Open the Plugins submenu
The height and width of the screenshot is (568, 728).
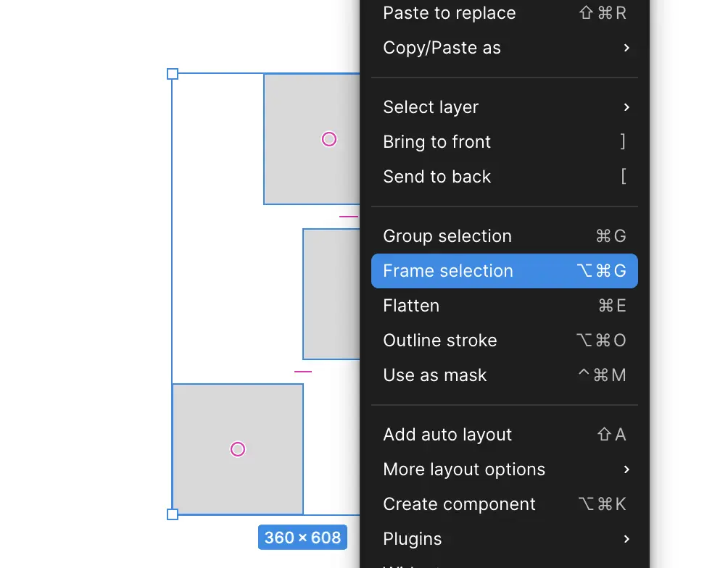click(626, 539)
